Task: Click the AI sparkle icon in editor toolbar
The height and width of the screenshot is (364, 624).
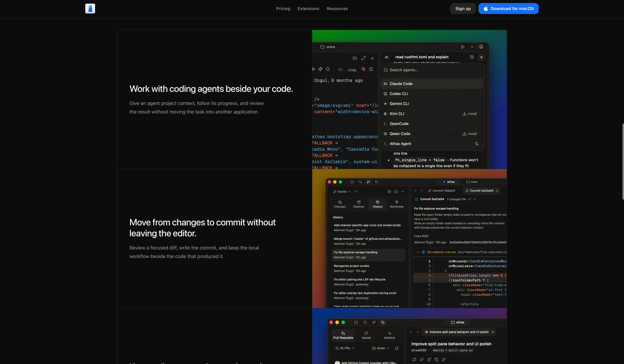Action: 320,69
